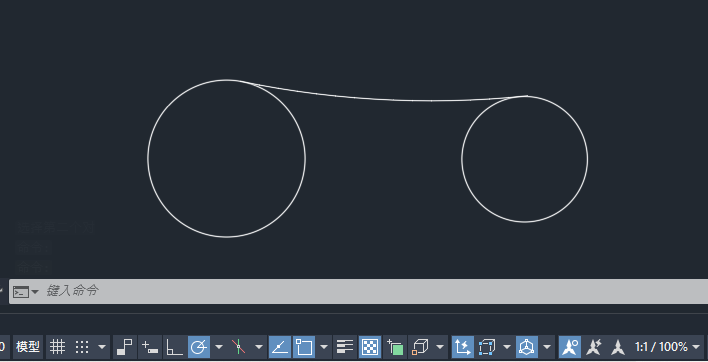Open gizmo type dropdown arrow
Screen dimensions: 708x362
coord(547,347)
